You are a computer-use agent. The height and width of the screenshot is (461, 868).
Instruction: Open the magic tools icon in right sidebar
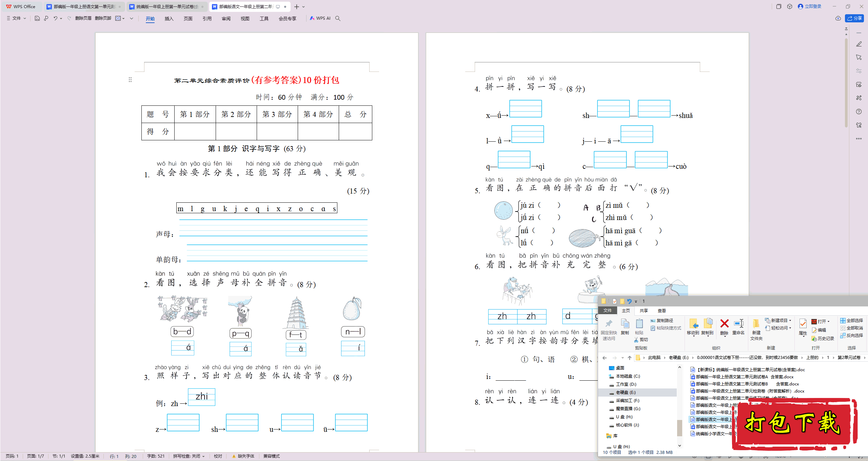[x=859, y=98]
